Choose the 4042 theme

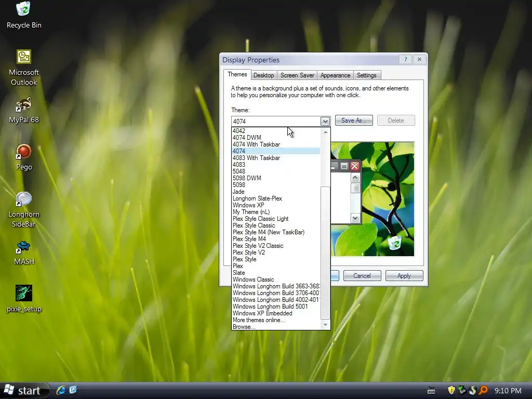tap(276, 130)
